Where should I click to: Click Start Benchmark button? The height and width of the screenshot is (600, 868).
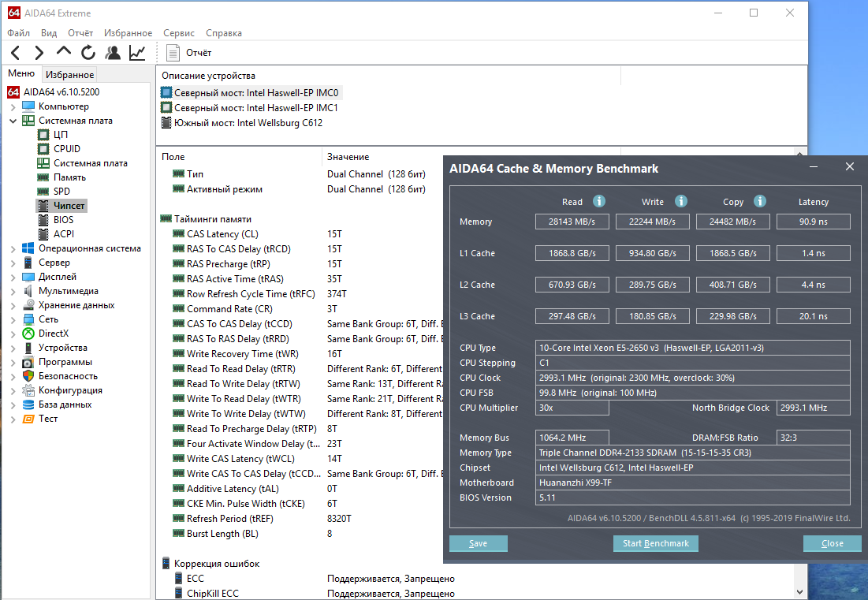[656, 543]
